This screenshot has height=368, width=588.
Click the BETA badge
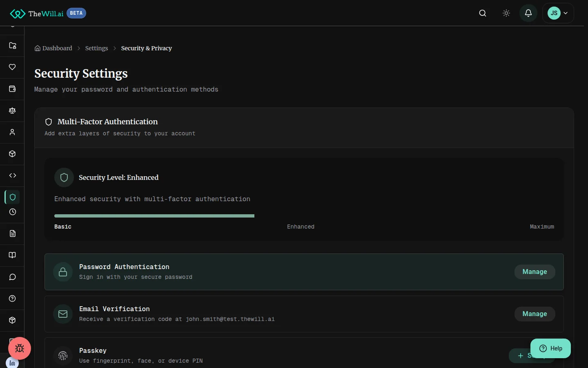point(76,13)
